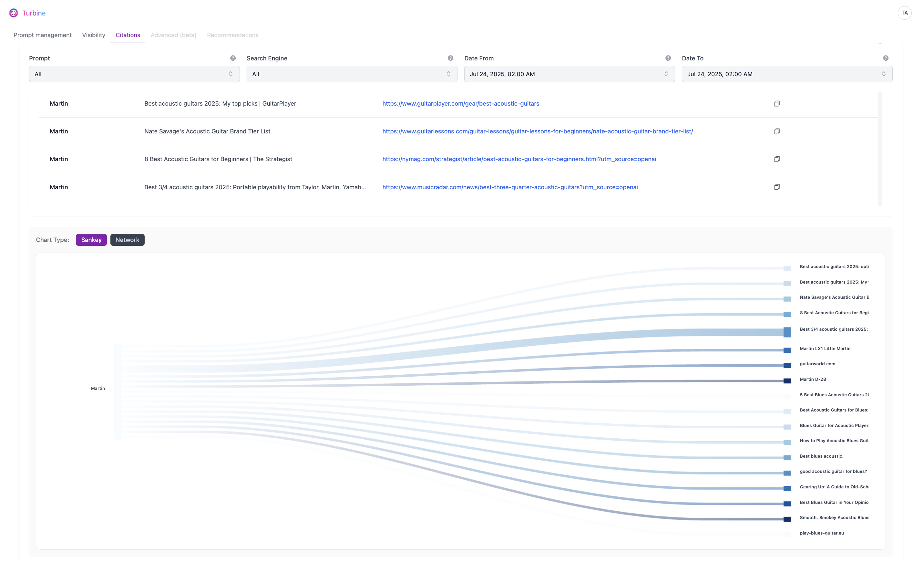This screenshot has height=562, width=924.
Task: Click the Martin LX1 Little Martin node
Action: [787, 350]
